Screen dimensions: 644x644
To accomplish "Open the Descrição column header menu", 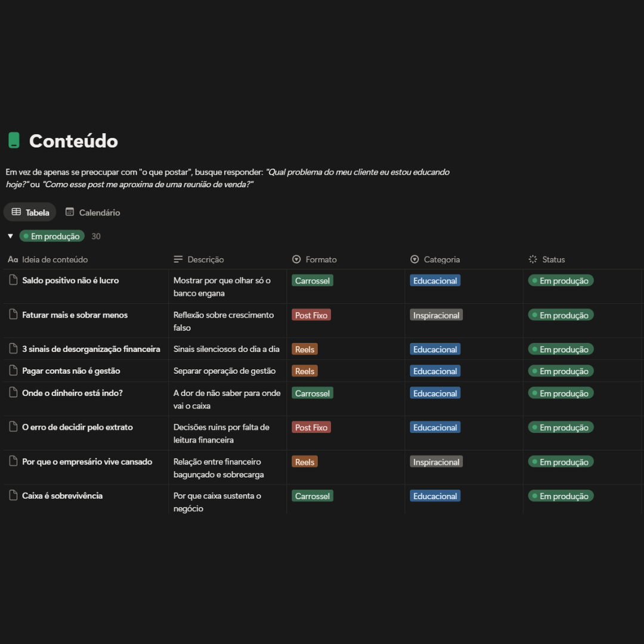I will 205,259.
